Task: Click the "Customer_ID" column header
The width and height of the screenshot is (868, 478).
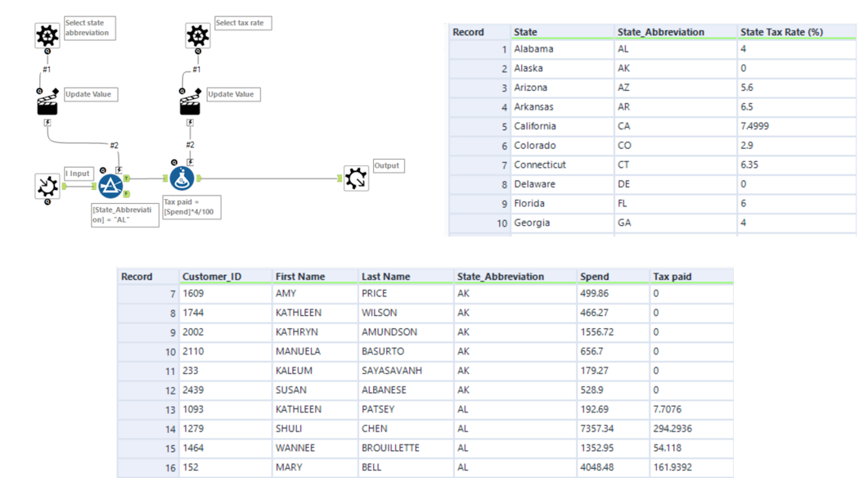Action: [212, 277]
